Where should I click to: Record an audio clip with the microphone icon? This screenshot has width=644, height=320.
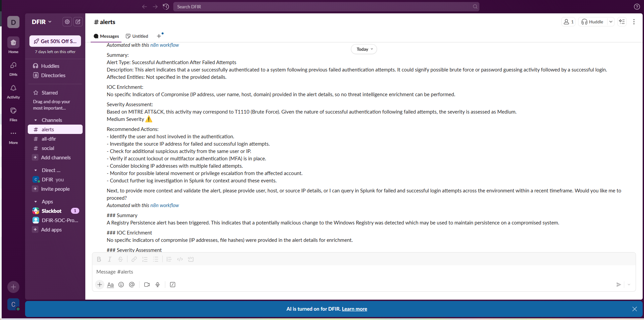158,285
